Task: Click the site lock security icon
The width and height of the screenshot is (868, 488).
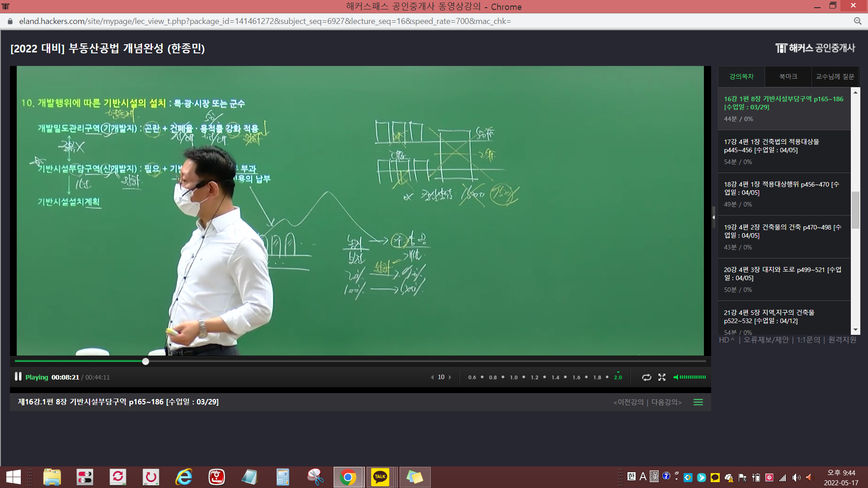Action: 10,21
